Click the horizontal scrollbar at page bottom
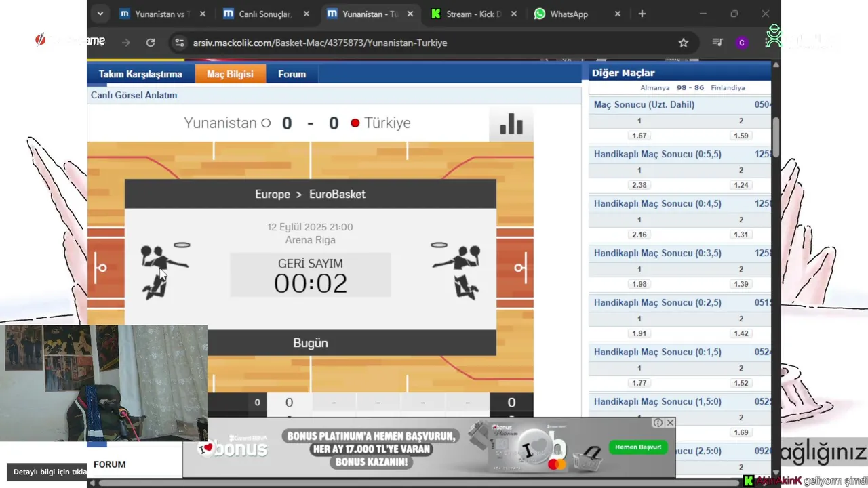The image size is (868, 488). (x=419, y=483)
